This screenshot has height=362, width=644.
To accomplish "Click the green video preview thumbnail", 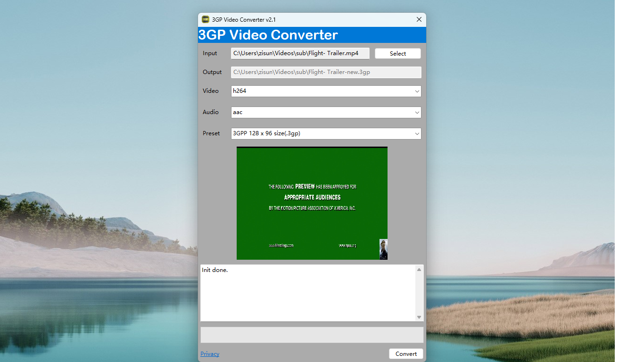I will point(312,203).
